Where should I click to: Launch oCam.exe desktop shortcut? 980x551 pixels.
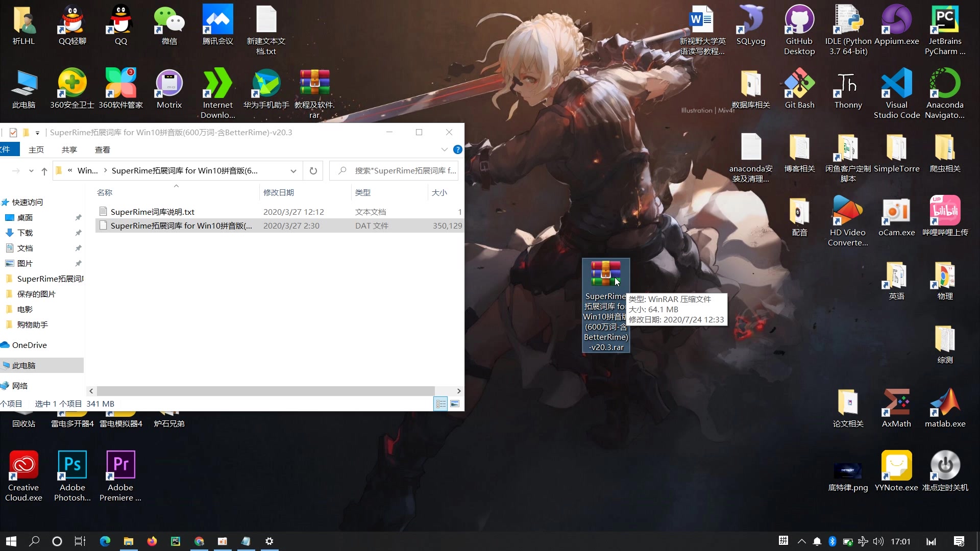pyautogui.click(x=896, y=216)
